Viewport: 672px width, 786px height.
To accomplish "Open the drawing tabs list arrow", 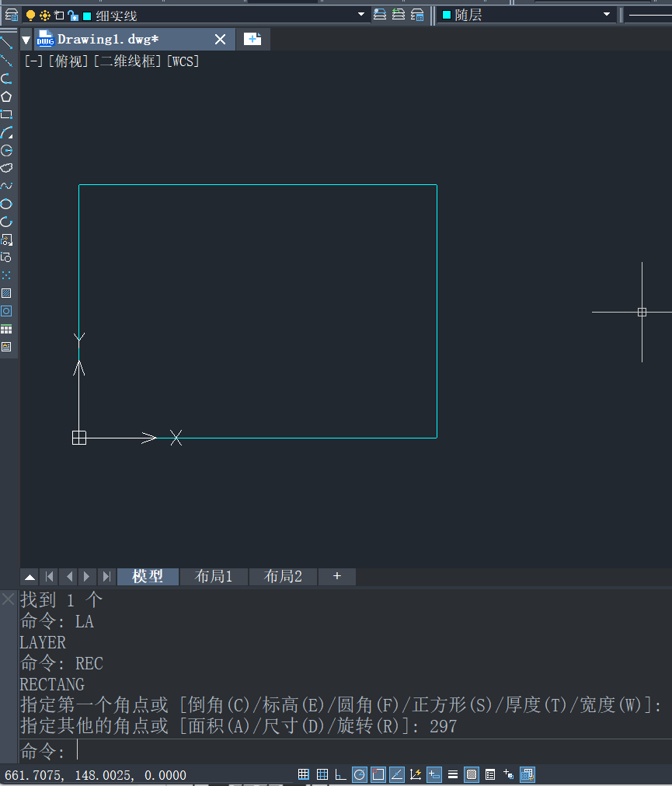I will click(x=26, y=40).
